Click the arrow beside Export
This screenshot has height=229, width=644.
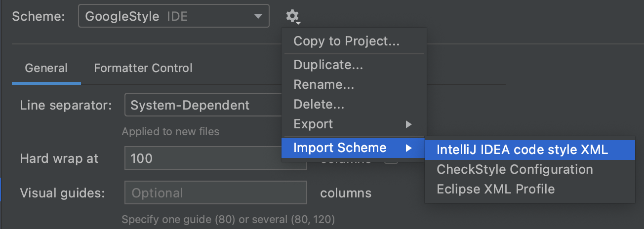coord(408,124)
